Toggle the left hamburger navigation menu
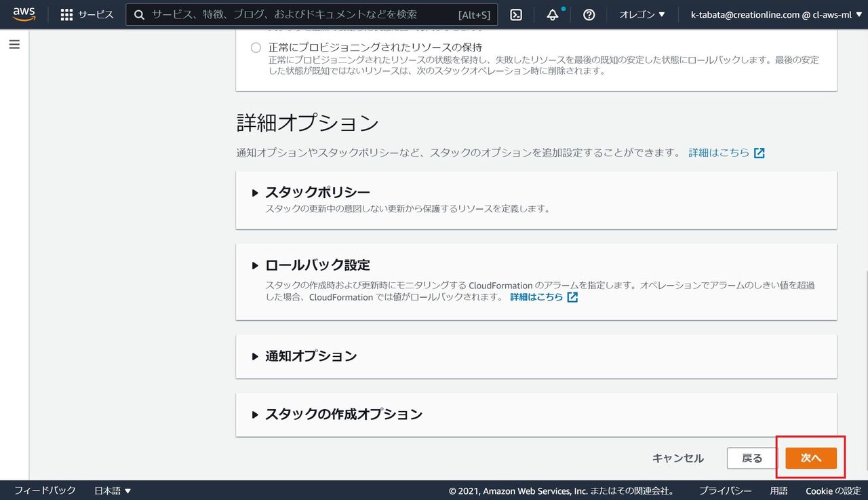This screenshot has width=868, height=500. pos(14,44)
